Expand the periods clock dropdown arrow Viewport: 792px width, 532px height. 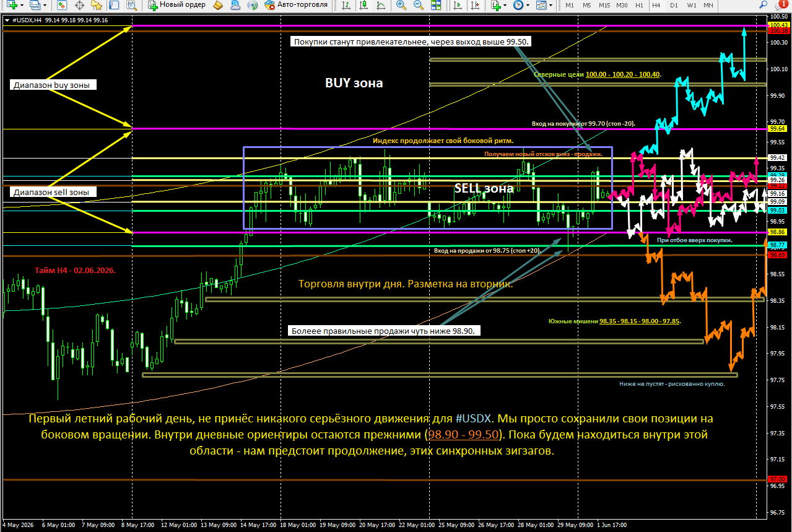[528, 5]
